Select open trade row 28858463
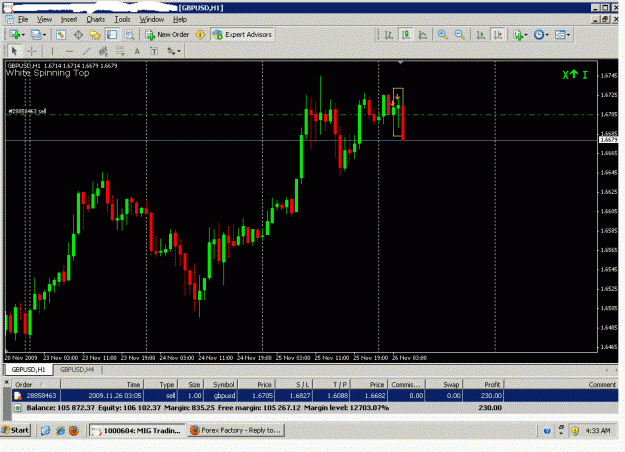This screenshot has width=625, height=452. click(x=315, y=396)
